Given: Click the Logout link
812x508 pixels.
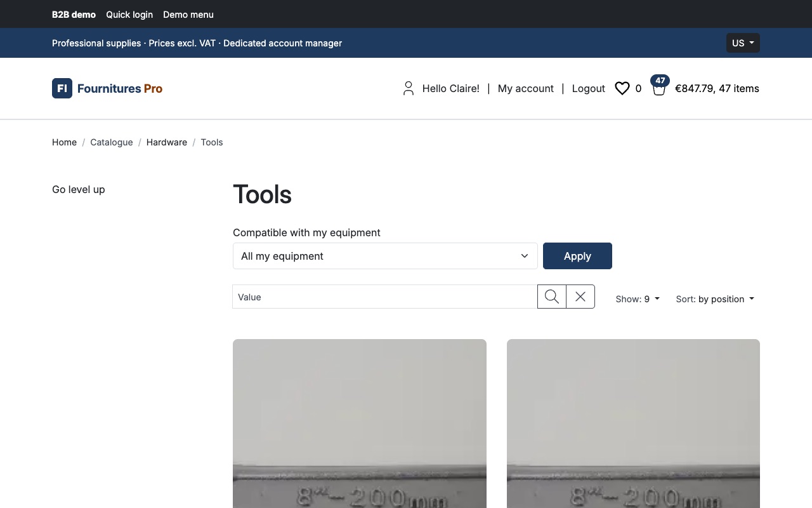Looking at the screenshot, I should click(589, 88).
